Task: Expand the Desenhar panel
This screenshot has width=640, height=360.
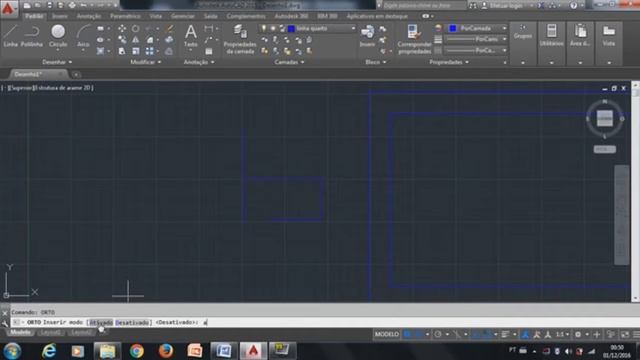Action: (x=57, y=62)
